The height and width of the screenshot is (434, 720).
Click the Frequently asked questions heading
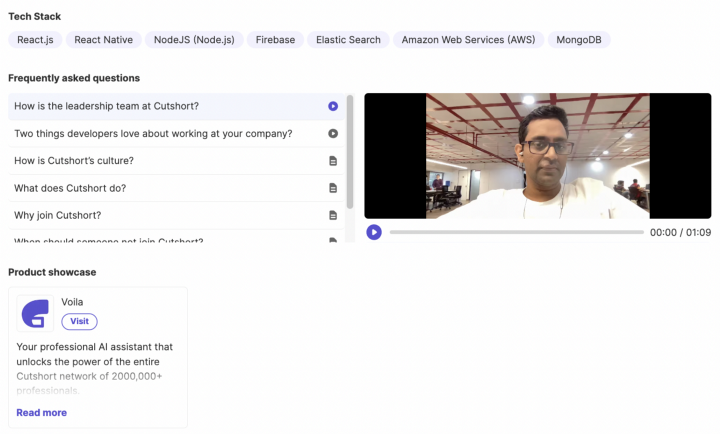[x=74, y=78]
